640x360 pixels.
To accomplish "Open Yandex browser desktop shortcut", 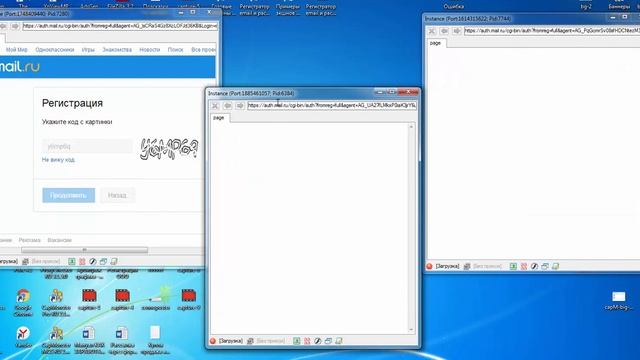I will (23, 337).
